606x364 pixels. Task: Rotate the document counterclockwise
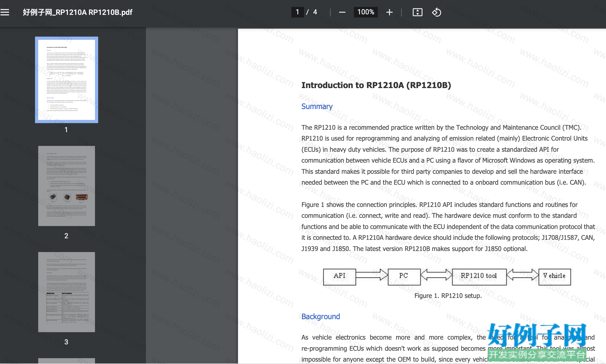(436, 12)
